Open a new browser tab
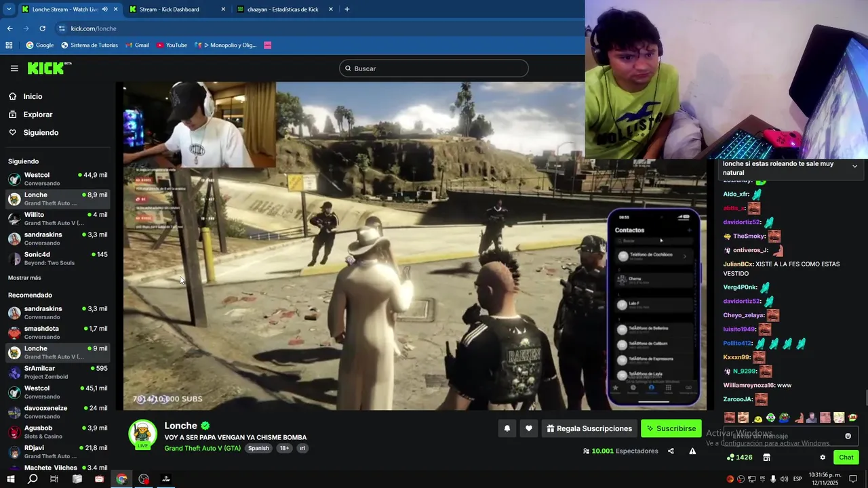868x488 pixels. tap(347, 9)
